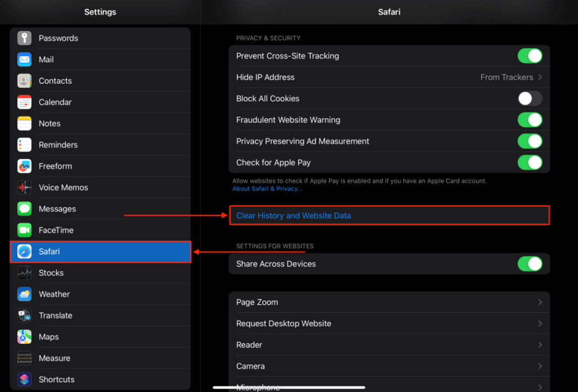Open the About Safari & Privacy link
Screen dimensions: 578x392
267,188
